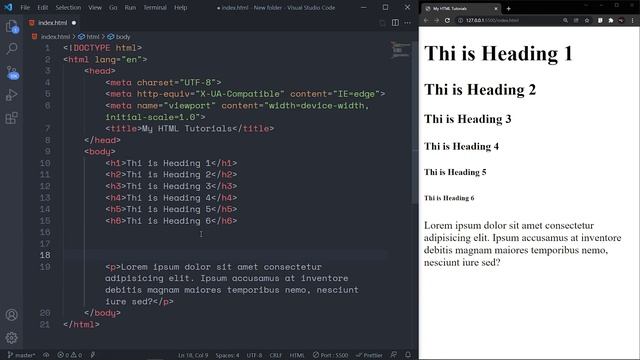Image resolution: width=640 pixels, height=360 pixels.
Task: Click the Prettier status bar item
Action: pos(369,355)
